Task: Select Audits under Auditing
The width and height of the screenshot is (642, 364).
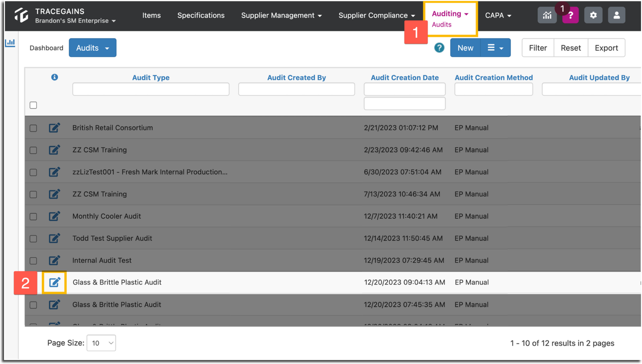Action: pyautogui.click(x=442, y=25)
